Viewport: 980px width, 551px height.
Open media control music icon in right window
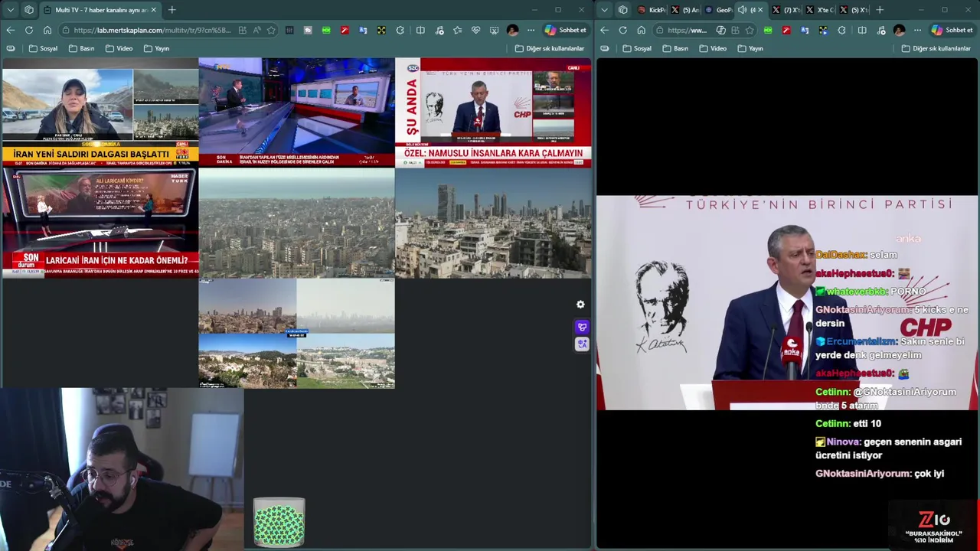pos(880,30)
